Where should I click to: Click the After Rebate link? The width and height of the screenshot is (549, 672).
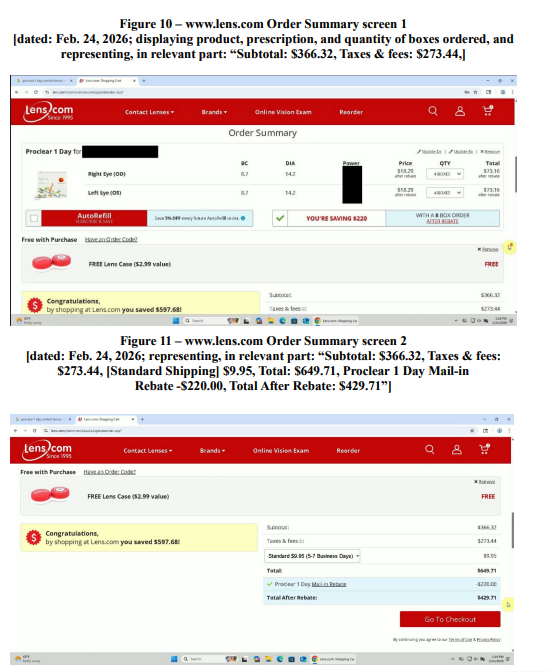pos(442,221)
